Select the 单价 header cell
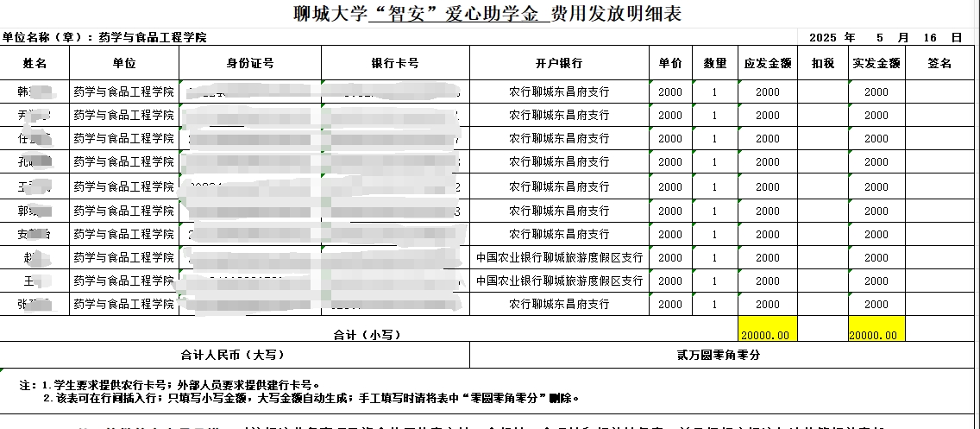Viewport: 980px width, 429px height. 670,63
